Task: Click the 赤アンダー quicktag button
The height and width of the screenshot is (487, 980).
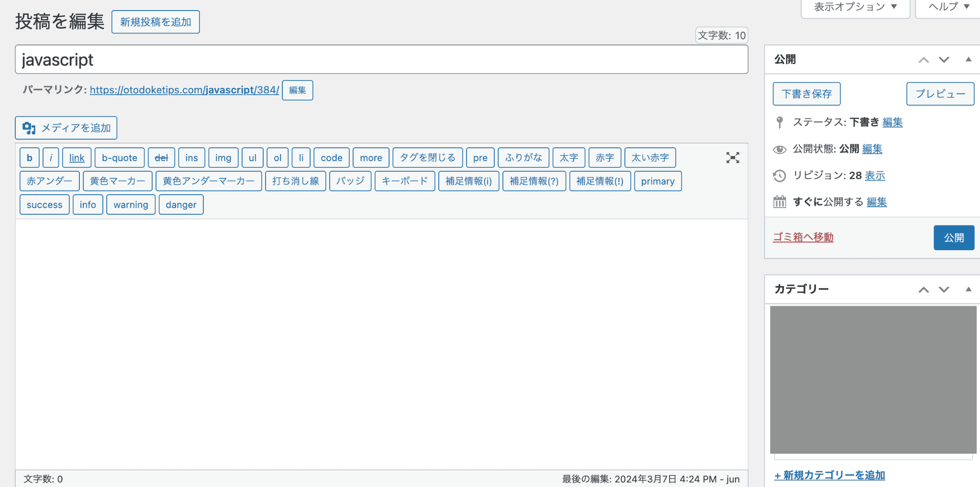Action: [x=50, y=181]
